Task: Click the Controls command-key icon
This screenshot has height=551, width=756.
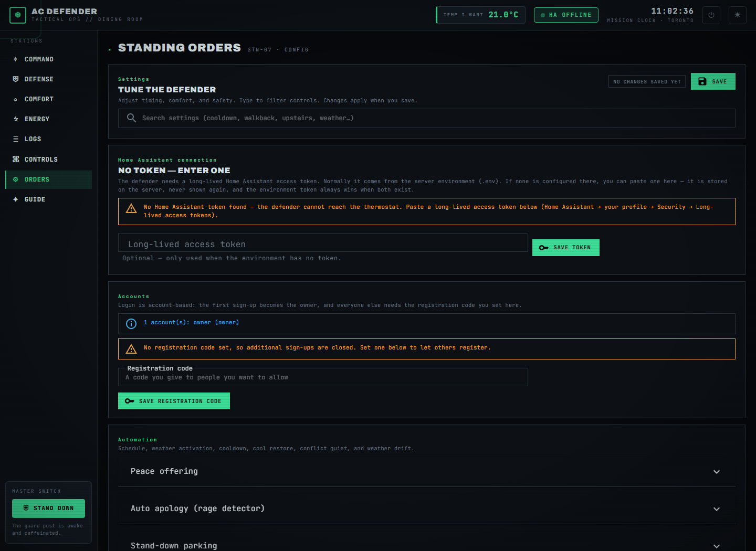Action: pos(16,159)
